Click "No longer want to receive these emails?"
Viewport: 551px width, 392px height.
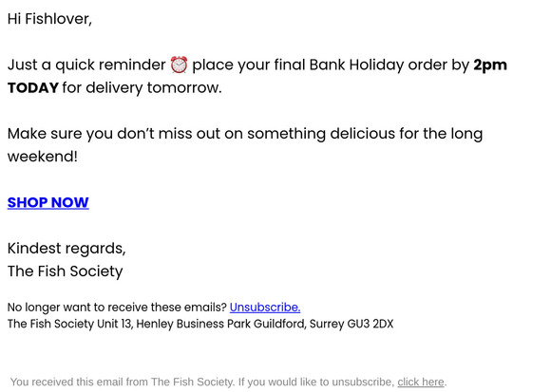tap(117, 308)
